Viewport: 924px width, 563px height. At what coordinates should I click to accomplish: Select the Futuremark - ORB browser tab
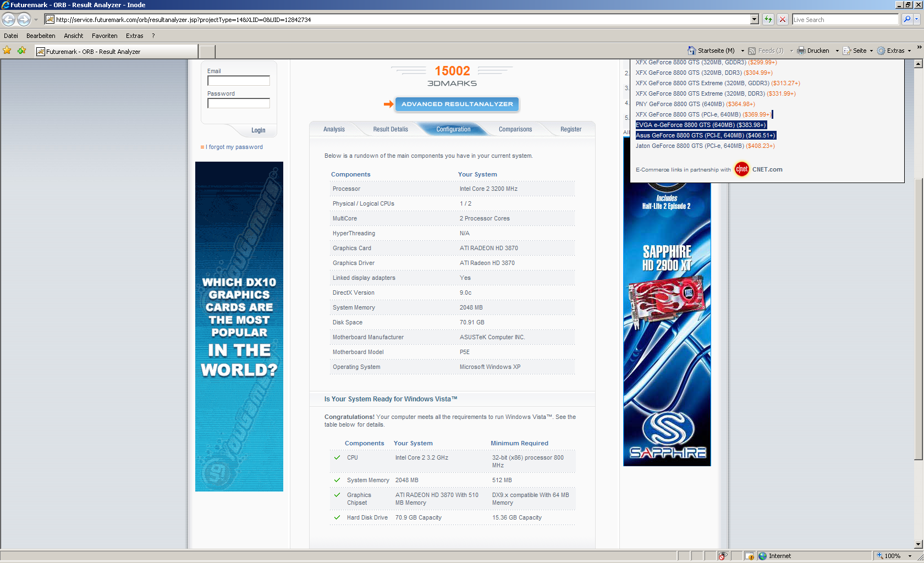click(116, 51)
